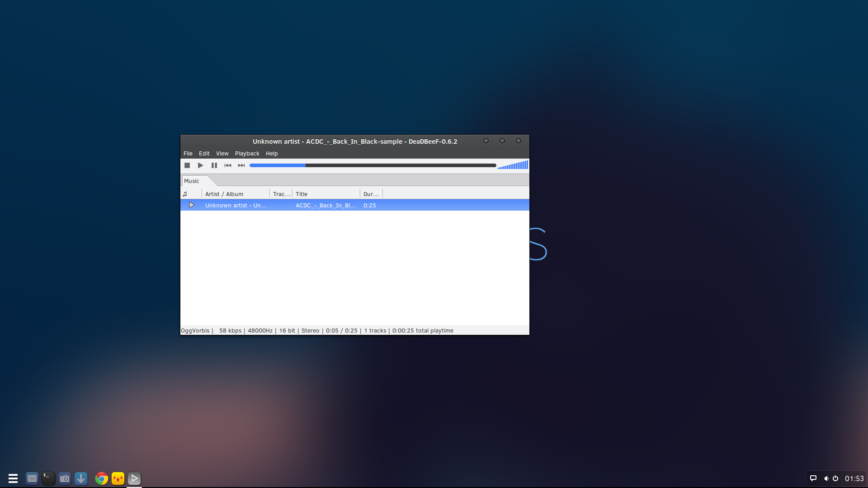Open the Help menu
This screenshot has height=488, width=868.
click(272, 154)
